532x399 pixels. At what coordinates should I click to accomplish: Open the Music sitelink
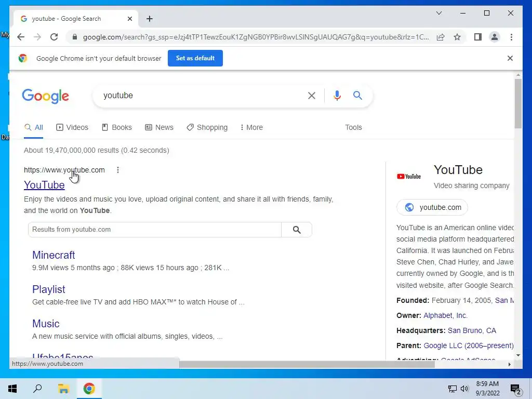pyautogui.click(x=46, y=324)
